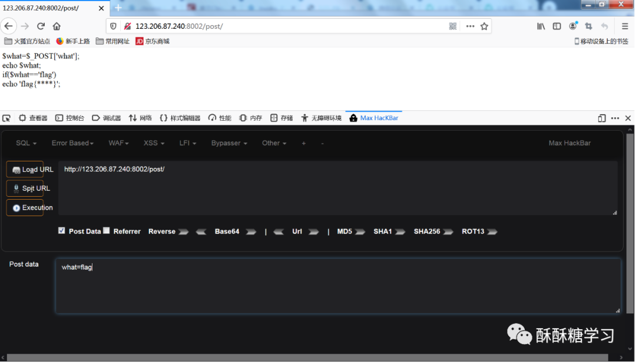Uncheck the Post Data checkbox
The width and height of the screenshot is (636, 364).
point(61,231)
